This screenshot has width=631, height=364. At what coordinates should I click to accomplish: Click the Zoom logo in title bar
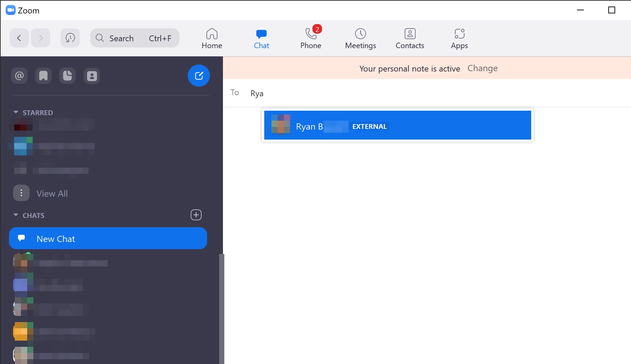point(11,10)
